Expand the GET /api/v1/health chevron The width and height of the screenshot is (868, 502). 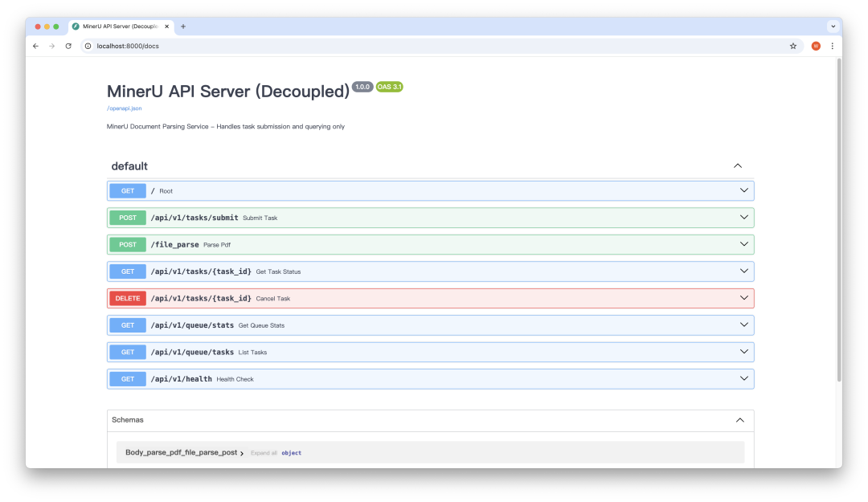744,378
